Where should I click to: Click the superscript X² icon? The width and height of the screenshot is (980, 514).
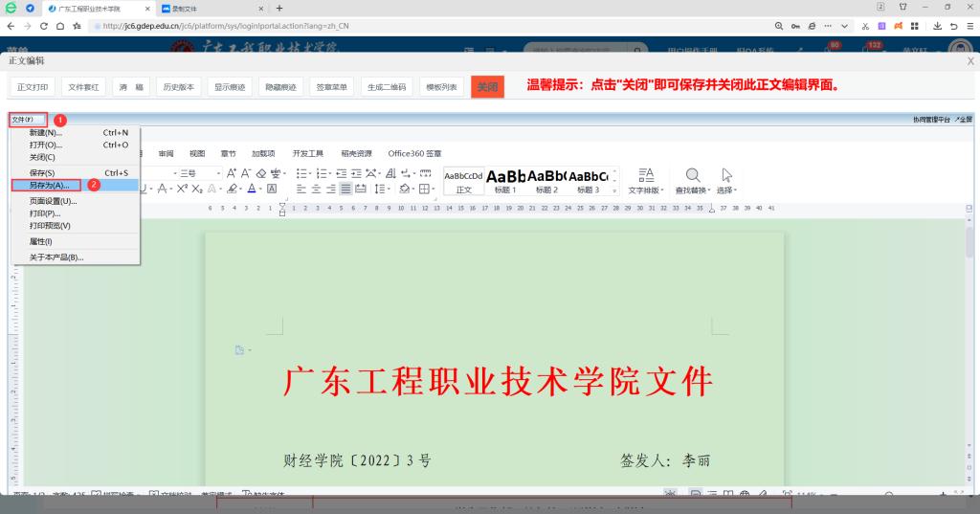coord(181,190)
